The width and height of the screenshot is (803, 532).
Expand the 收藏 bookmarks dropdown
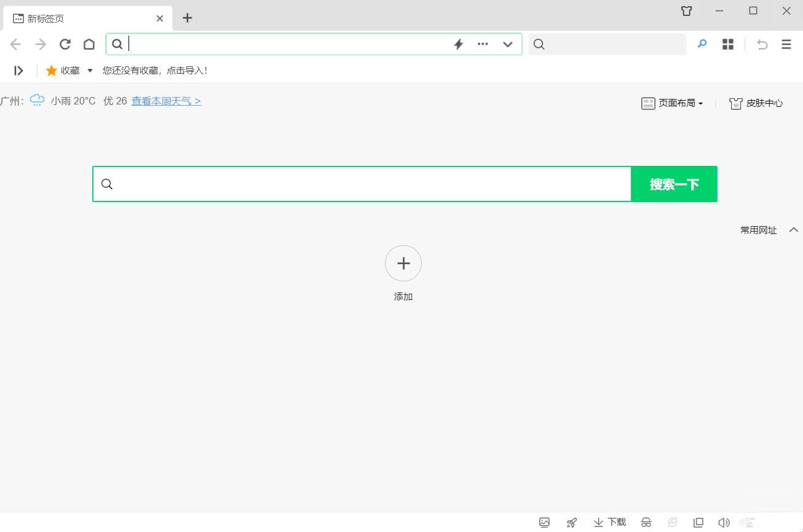coord(90,70)
